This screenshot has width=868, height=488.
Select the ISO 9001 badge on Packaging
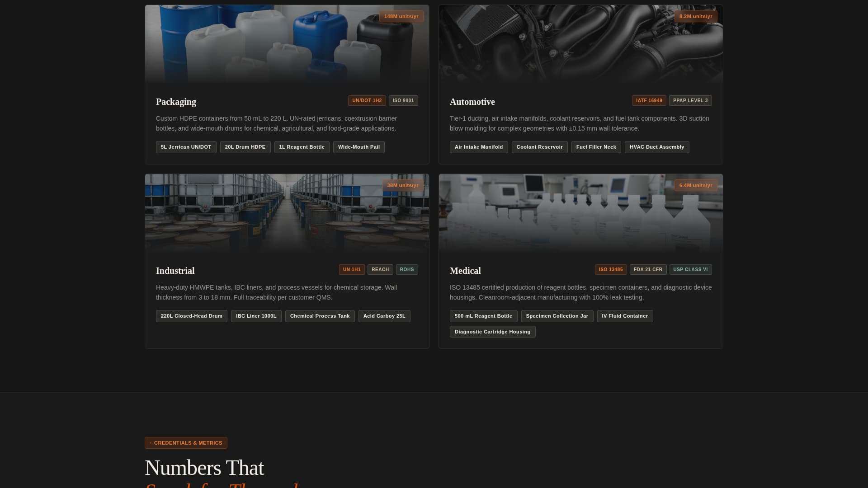tap(403, 100)
